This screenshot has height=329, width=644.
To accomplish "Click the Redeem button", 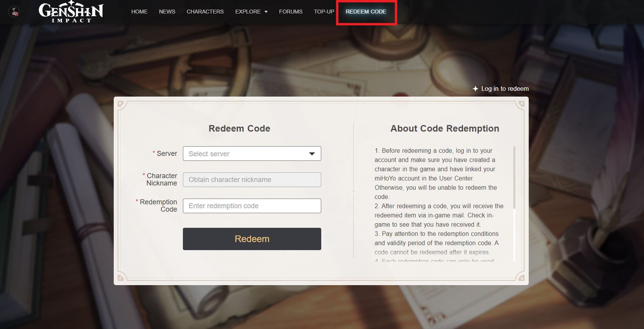I will coord(252,239).
